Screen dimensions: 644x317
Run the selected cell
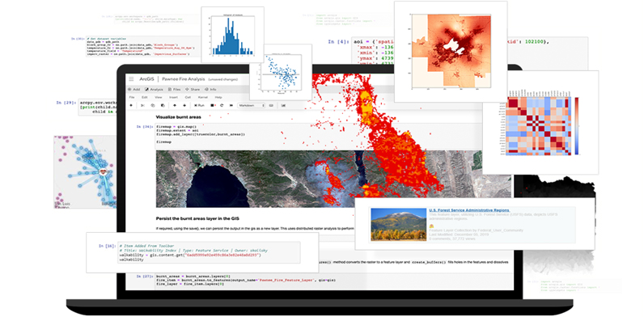(x=199, y=105)
